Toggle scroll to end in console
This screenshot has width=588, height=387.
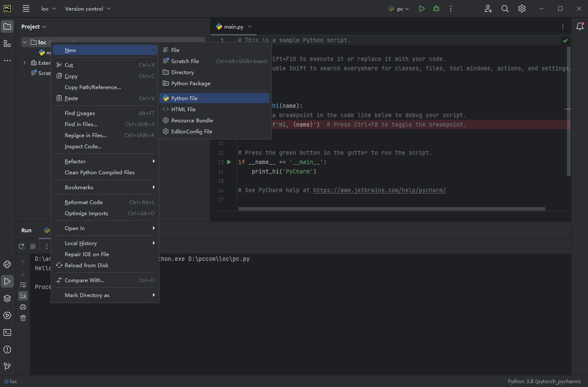tap(23, 296)
